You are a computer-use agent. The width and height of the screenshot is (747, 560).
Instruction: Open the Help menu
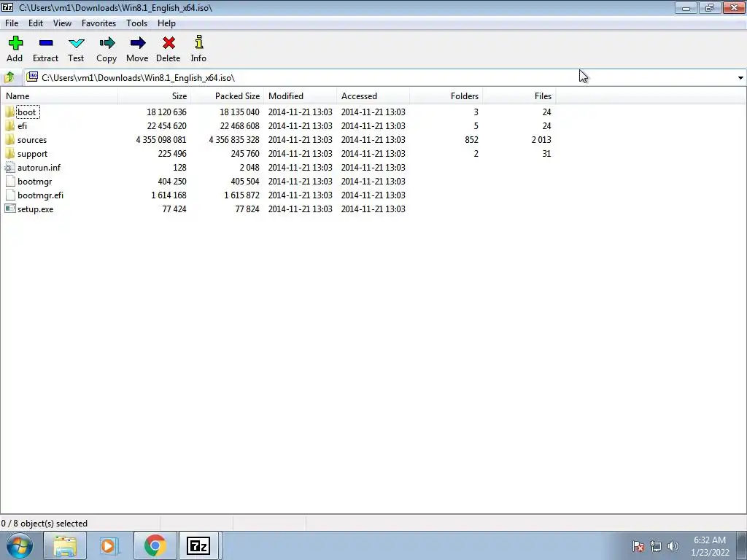pyautogui.click(x=167, y=23)
